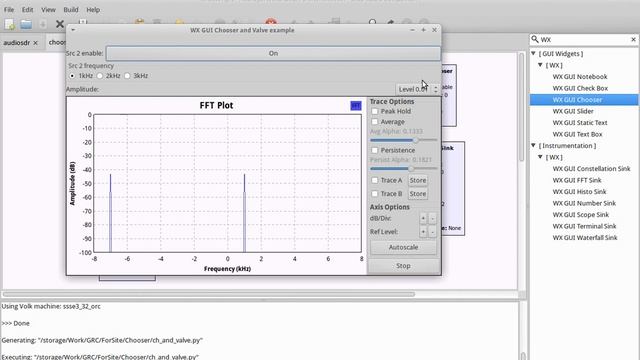Select WX GUI Waterfall Sink in tree
Image resolution: width=640 pixels, height=360 pixels.
click(585, 237)
